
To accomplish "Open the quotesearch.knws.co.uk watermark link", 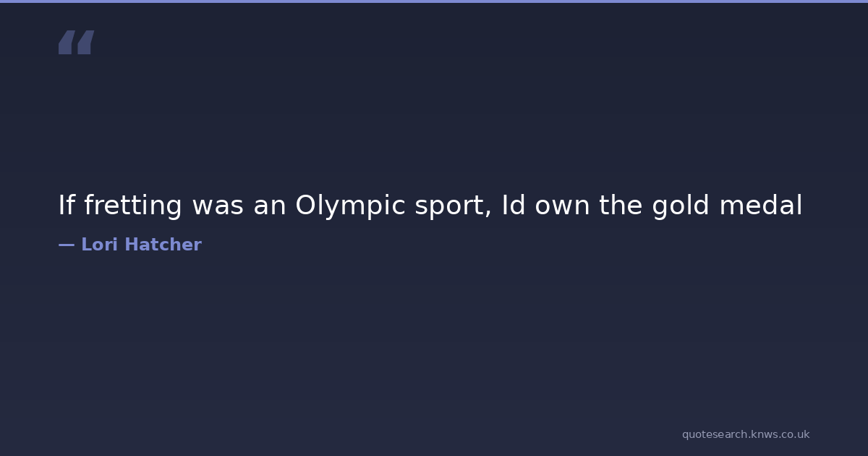I will (x=746, y=434).
